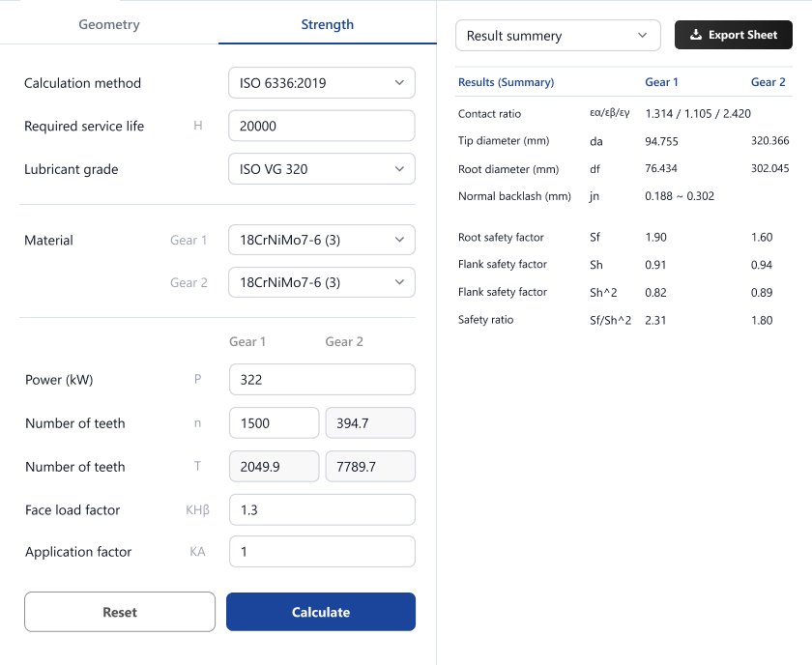Click the Sh value 0.94
This screenshot has width=812, height=665.
[x=762, y=265]
